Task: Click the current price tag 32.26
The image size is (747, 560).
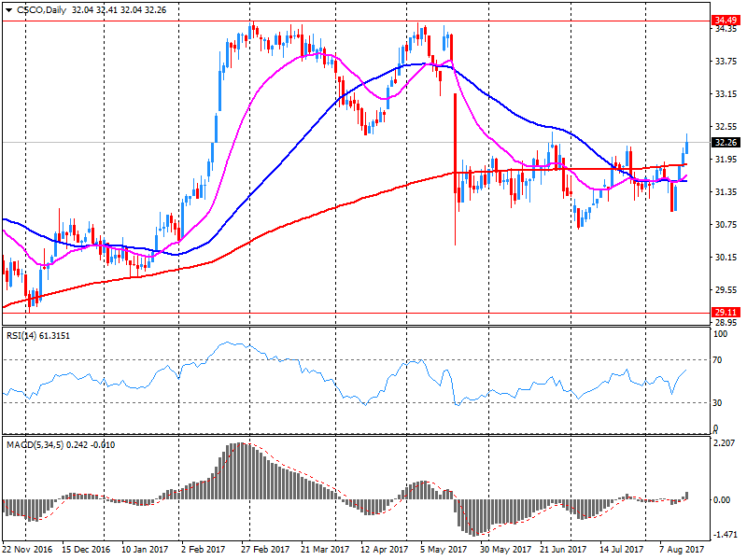Action: [726, 143]
